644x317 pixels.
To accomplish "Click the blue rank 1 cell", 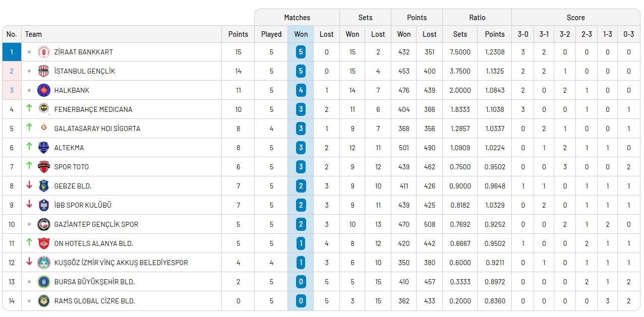I will coord(12,52).
